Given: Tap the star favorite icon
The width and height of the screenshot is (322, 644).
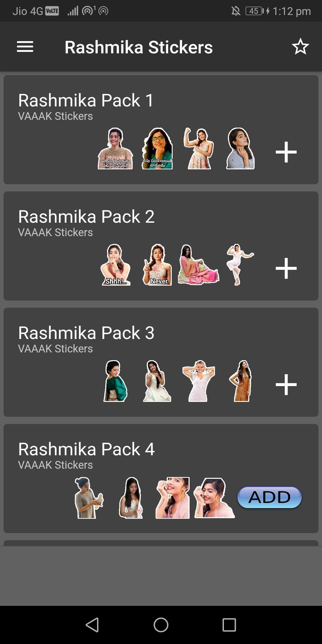Looking at the screenshot, I should [300, 47].
